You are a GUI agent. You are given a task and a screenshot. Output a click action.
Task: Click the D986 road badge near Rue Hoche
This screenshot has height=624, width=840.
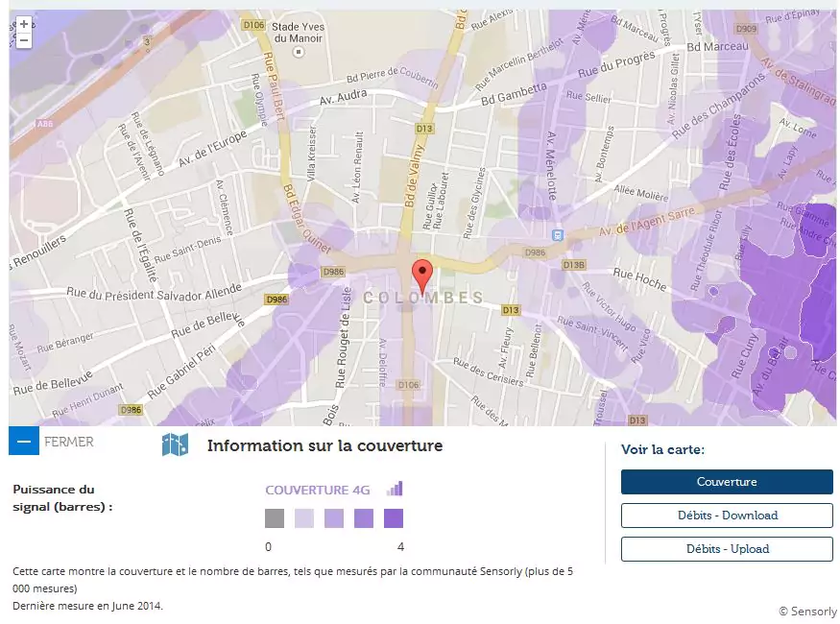coord(535,252)
